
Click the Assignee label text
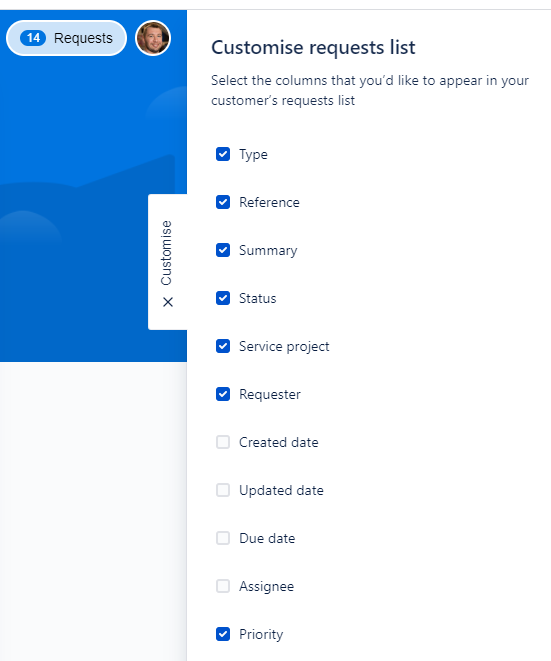coord(266,587)
